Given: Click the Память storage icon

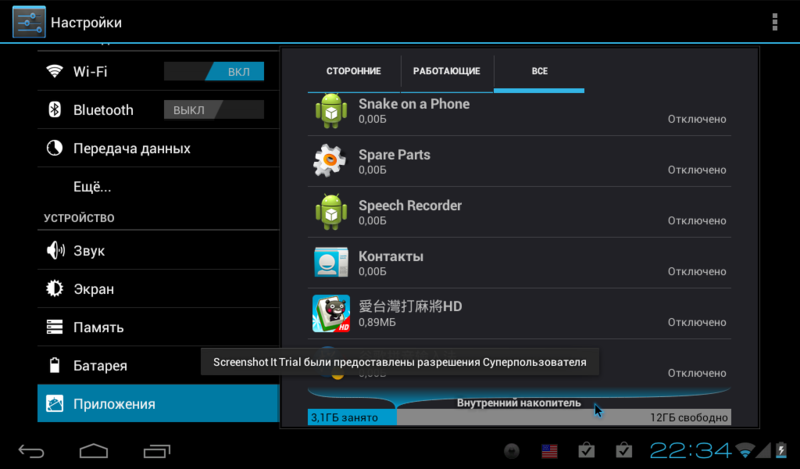Looking at the screenshot, I should pos(55,327).
